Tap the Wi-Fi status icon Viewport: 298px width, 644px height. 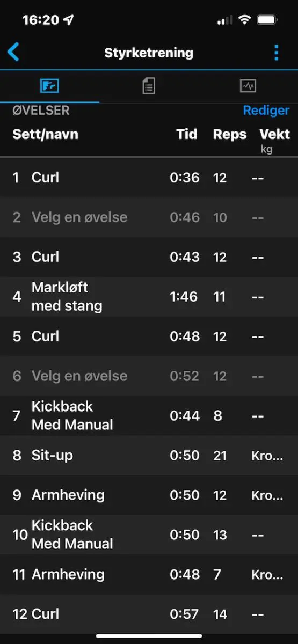245,20
